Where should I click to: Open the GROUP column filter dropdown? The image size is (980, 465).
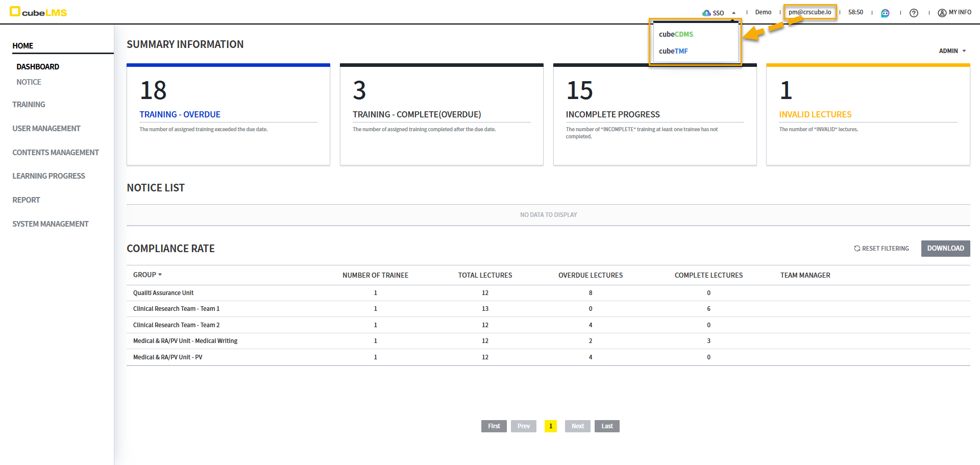(x=160, y=275)
